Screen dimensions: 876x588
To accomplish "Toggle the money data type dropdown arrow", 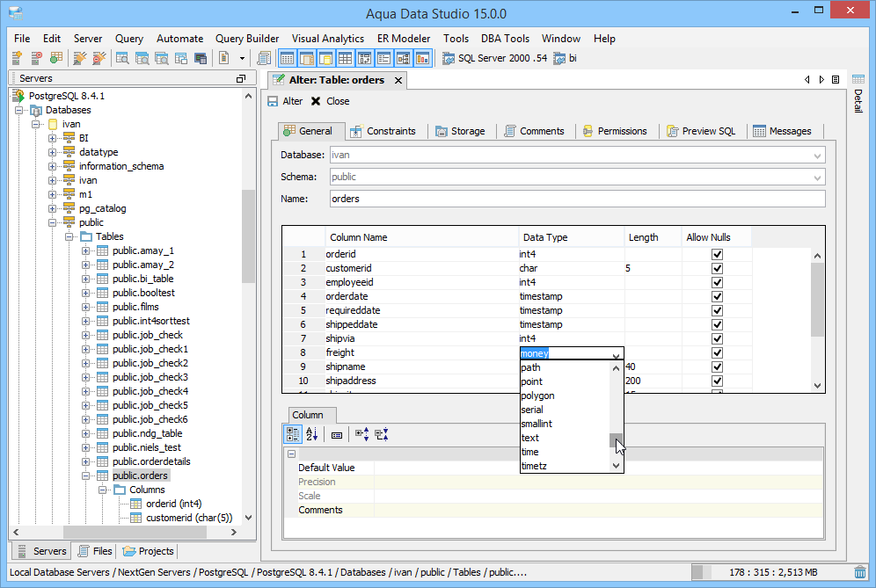I will [x=616, y=355].
